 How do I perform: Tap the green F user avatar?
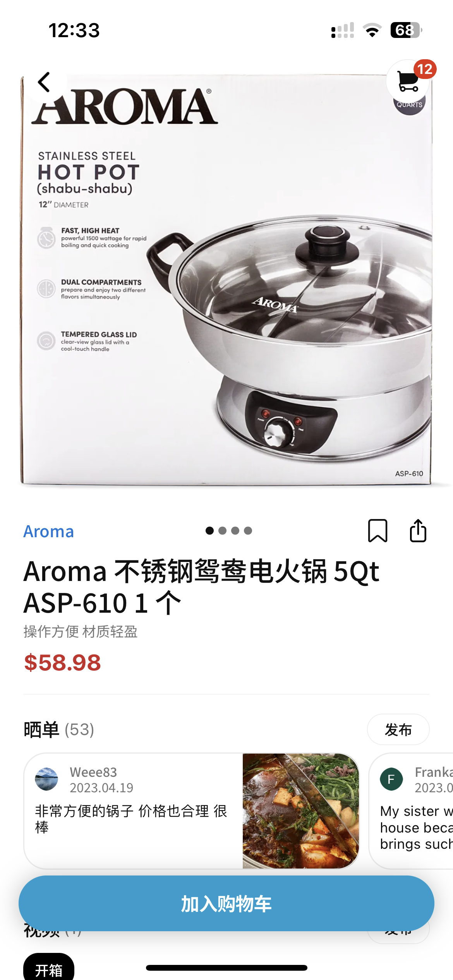(391, 779)
